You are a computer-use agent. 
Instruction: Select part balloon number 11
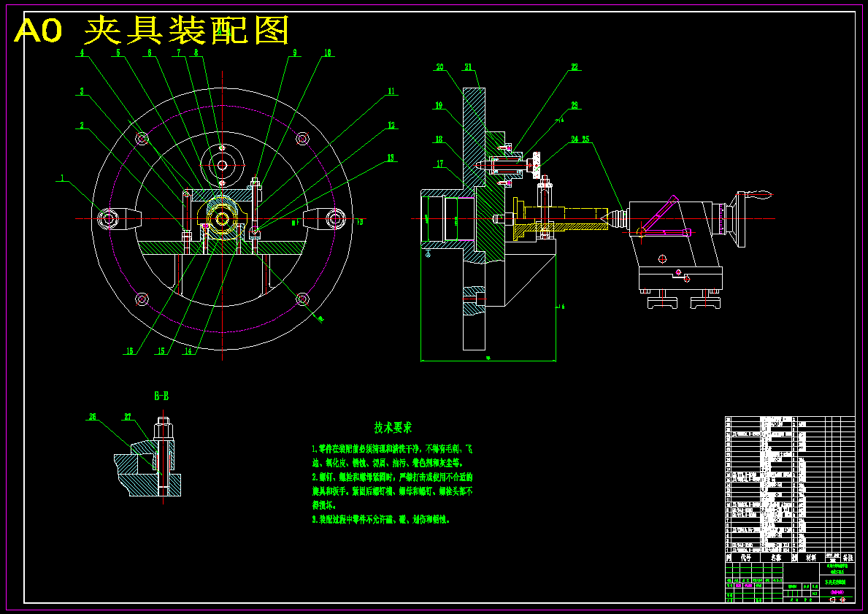click(x=391, y=91)
